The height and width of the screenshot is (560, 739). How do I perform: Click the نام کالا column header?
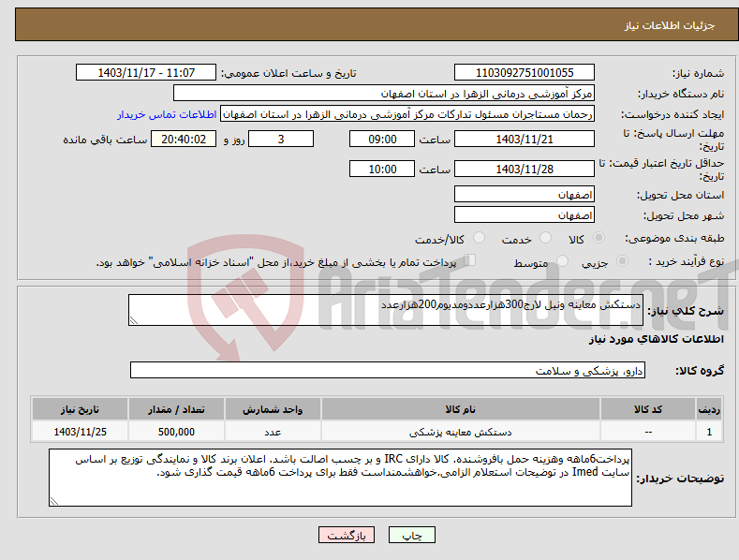(461, 409)
